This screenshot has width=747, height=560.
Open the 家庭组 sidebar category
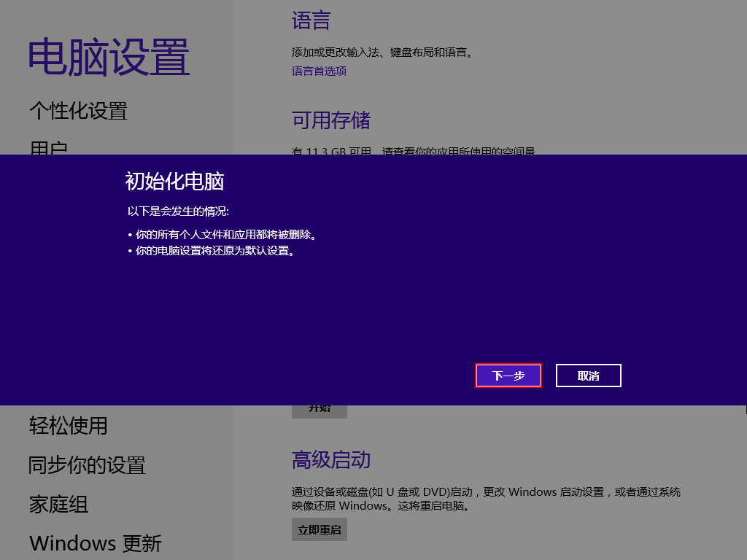pyautogui.click(x=58, y=504)
